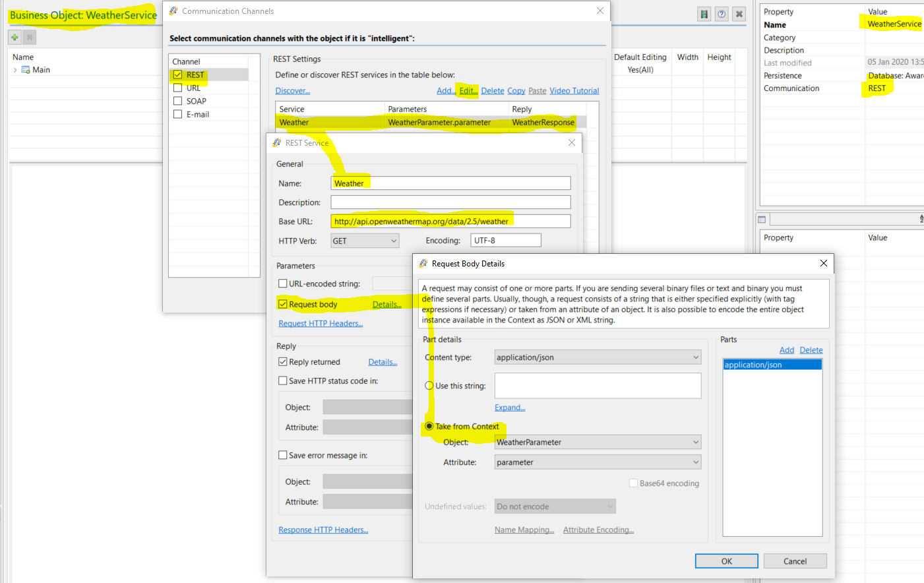Click the REST Service dialog title icon
Image resolution: width=924 pixels, height=583 pixels.
pyautogui.click(x=277, y=142)
